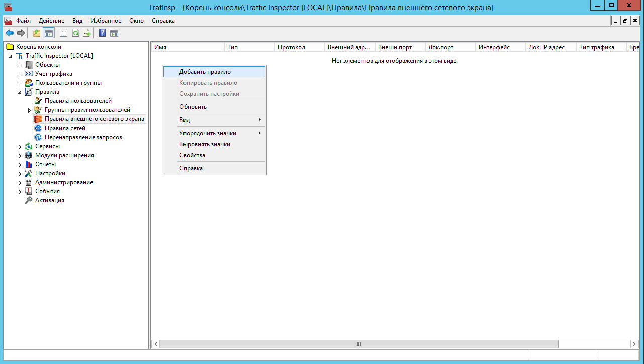This screenshot has width=644, height=364.
Task: Open Properties from the toolbar icon
Action: (64, 33)
